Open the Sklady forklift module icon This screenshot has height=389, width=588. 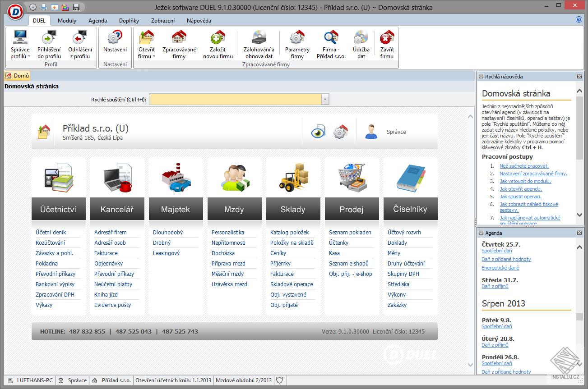click(x=293, y=178)
